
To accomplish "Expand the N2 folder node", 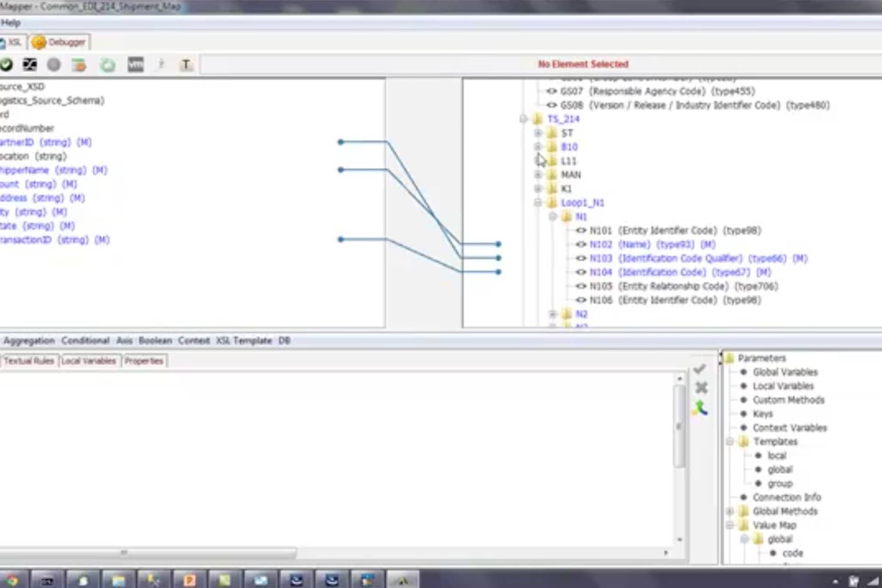I will (x=553, y=314).
